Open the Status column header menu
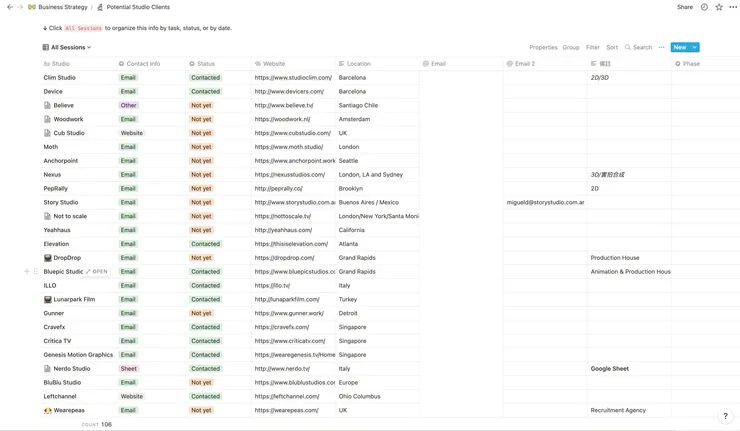740x431 pixels. [x=202, y=64]
